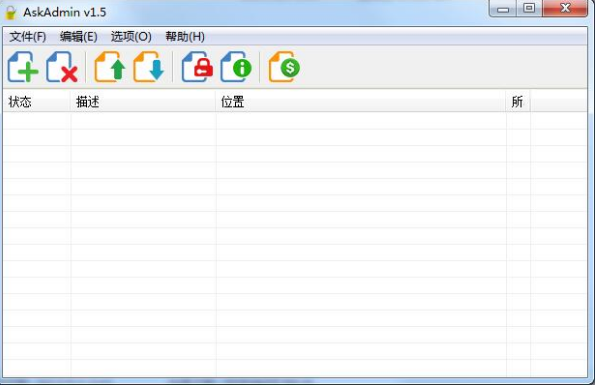Image resolution: width=595 pixels, height=388 pixels.
Task: Show information with the green info icon
Action: (x=236, y=67)
